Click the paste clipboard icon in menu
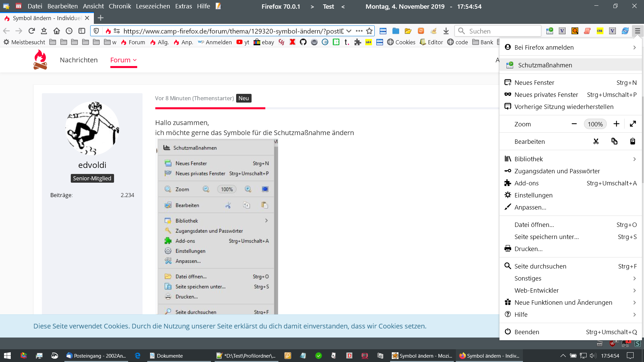The height and width of the screenshot is (362, 644). tap(632, 141)
